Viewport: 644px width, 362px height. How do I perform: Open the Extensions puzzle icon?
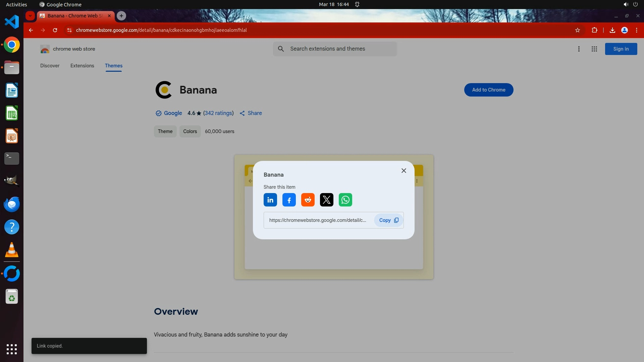[x=594, y=30]
